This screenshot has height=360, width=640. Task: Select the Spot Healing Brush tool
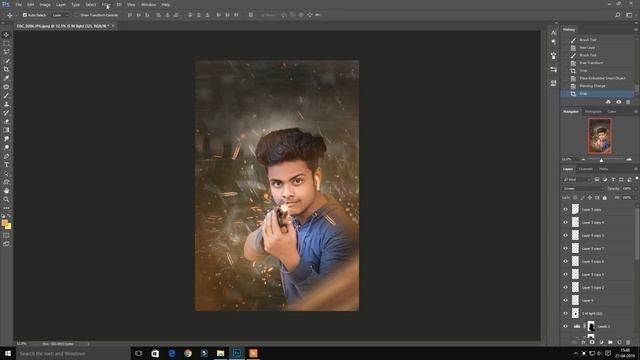click(x=6, y=87)
